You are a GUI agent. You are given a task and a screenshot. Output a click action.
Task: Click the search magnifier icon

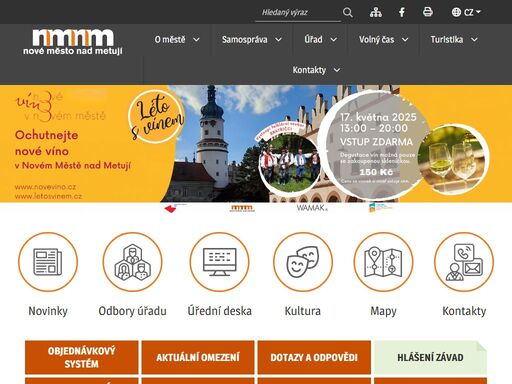[348, 13]
